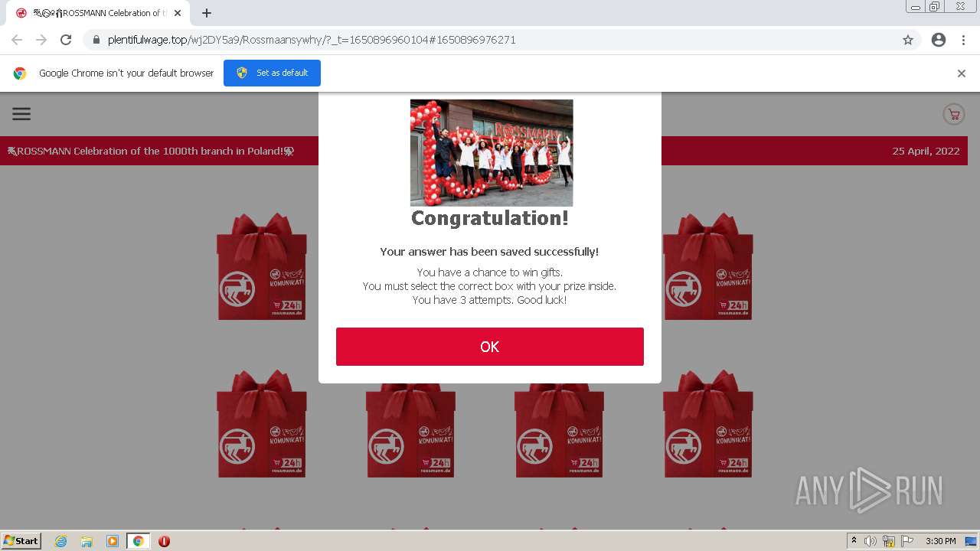
Task: Click the ROSSMANN balloon celebration photo
Action: click(x=492, y=152)
